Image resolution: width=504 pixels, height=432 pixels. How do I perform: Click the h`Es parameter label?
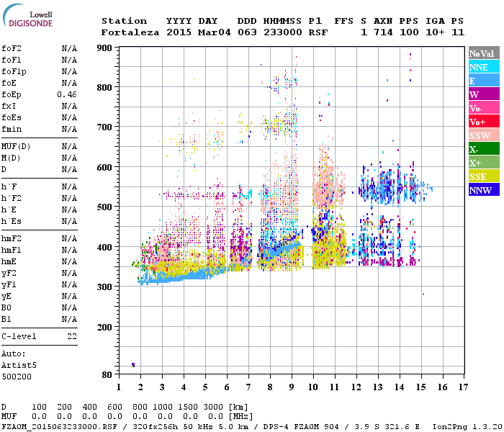point(12,222)
